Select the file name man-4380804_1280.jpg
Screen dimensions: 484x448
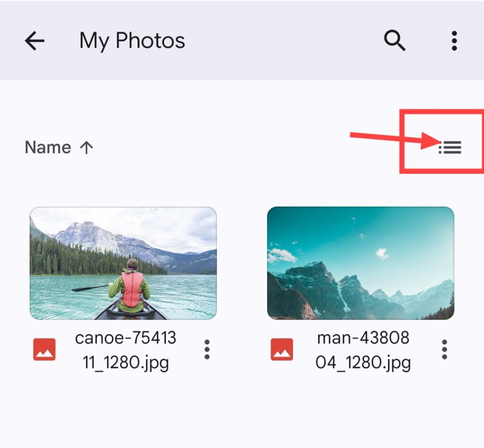tap(363, 350)
